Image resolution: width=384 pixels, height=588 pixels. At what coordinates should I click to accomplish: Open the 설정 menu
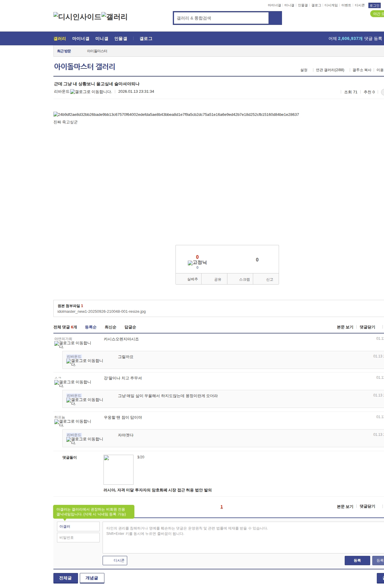tap(304, 70)
